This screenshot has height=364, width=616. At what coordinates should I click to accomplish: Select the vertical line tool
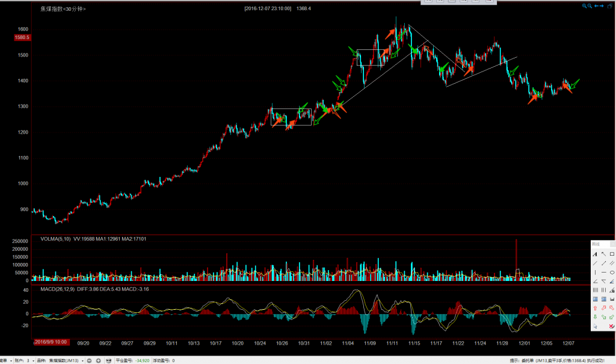click(x=595, y=272)
